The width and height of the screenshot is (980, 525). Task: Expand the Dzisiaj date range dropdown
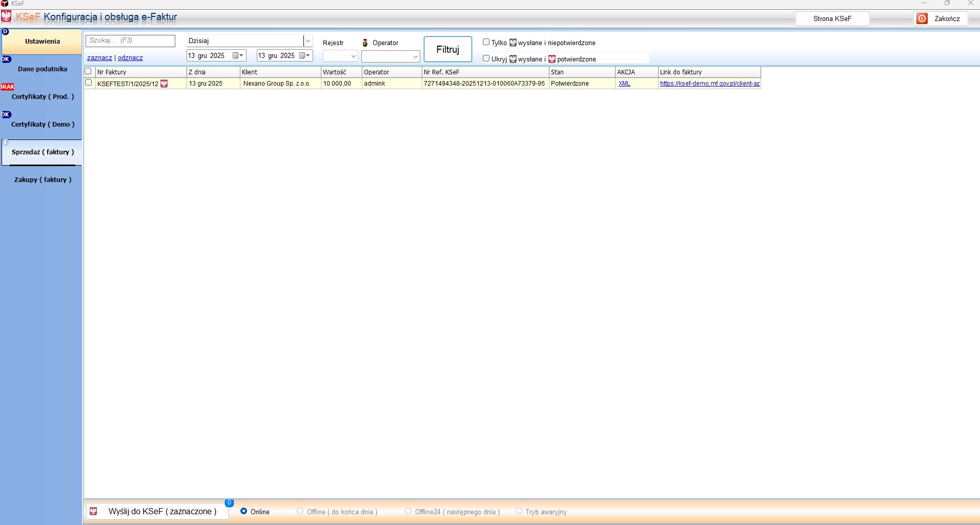(x=308, y=41)
